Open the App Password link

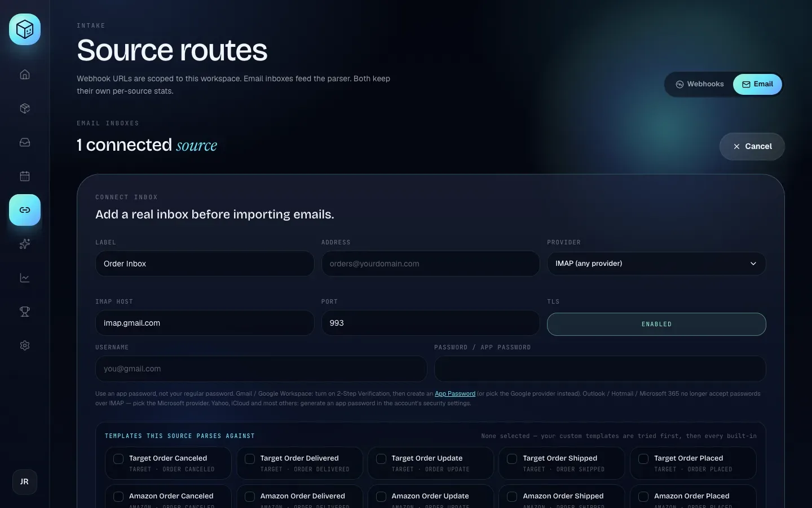click(x=455, y=393)
